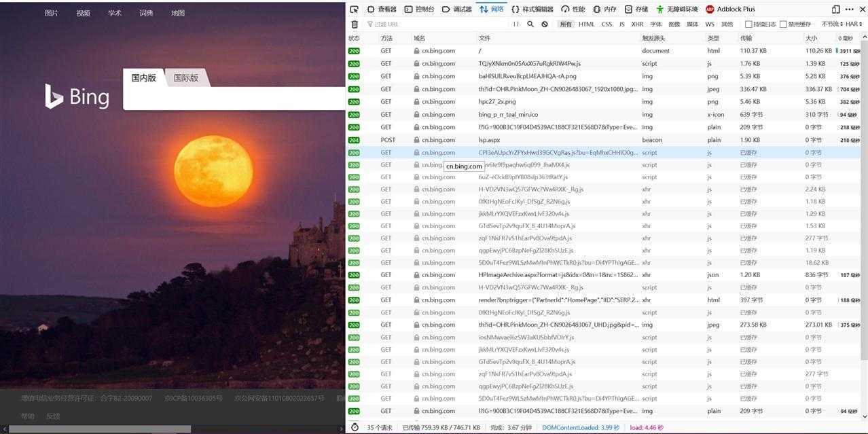Image resolution: width=868 pixels, height=434 pixels.
Task: Click the magnifier search icon in network toolbar
Action: click(x=531, y=24)
